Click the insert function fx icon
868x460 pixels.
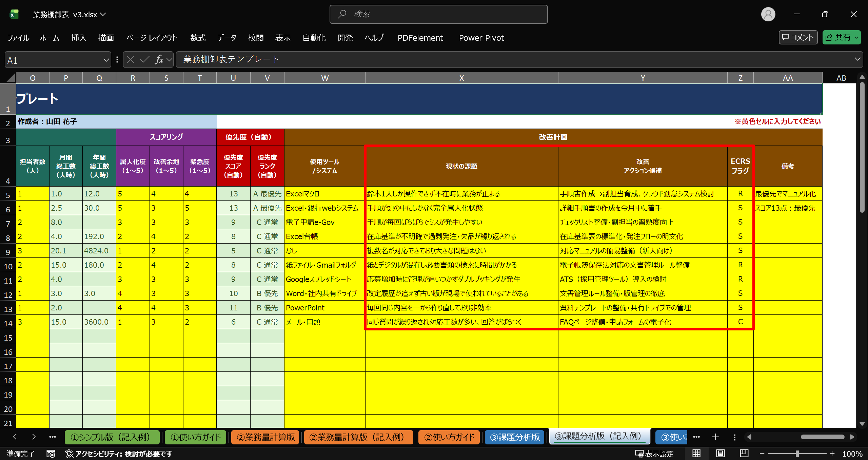pos(159,60)
